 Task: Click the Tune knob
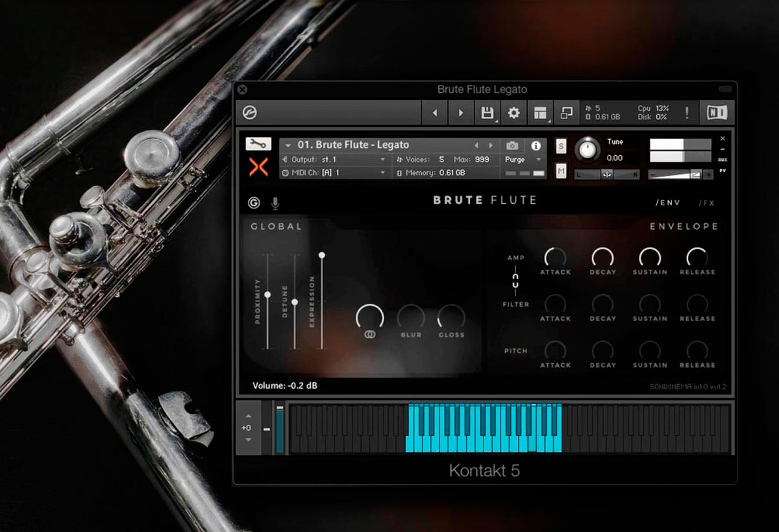point(588,150)
